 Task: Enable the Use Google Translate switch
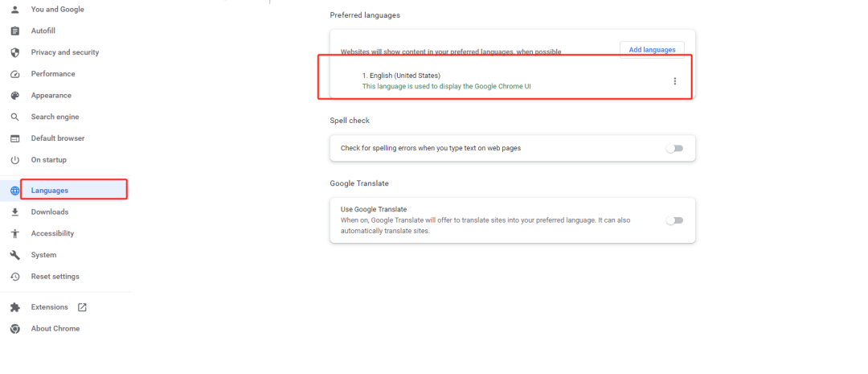click(x=675, y=220)
